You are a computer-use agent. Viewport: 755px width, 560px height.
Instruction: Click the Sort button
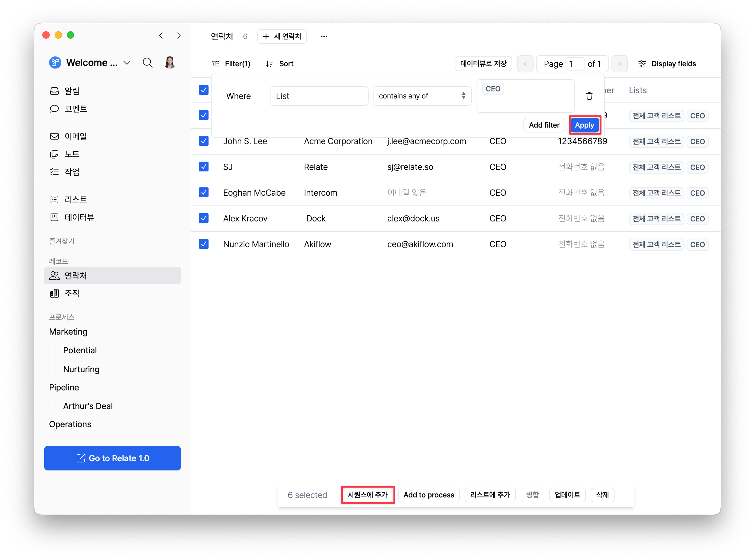coord(280,64)
